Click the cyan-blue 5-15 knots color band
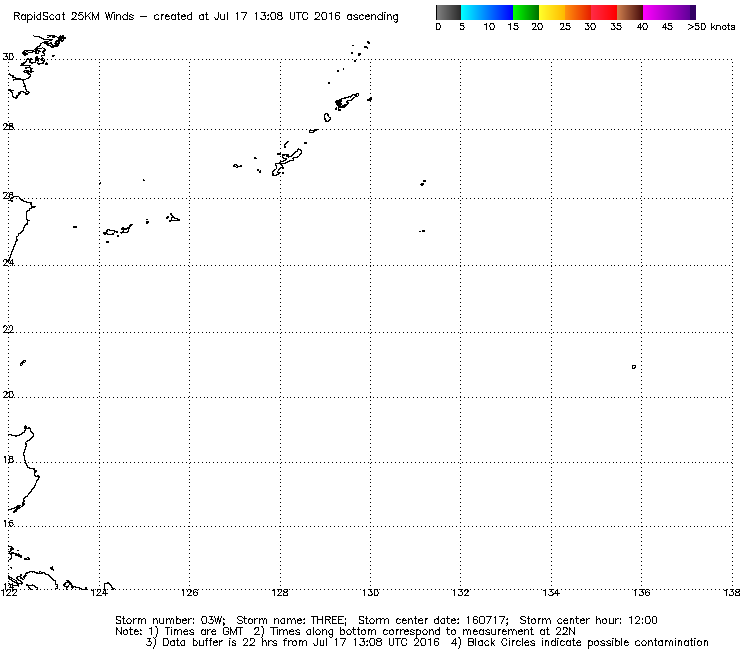The width and height of the screenshot is (740, 650). [x=487, y=12]
